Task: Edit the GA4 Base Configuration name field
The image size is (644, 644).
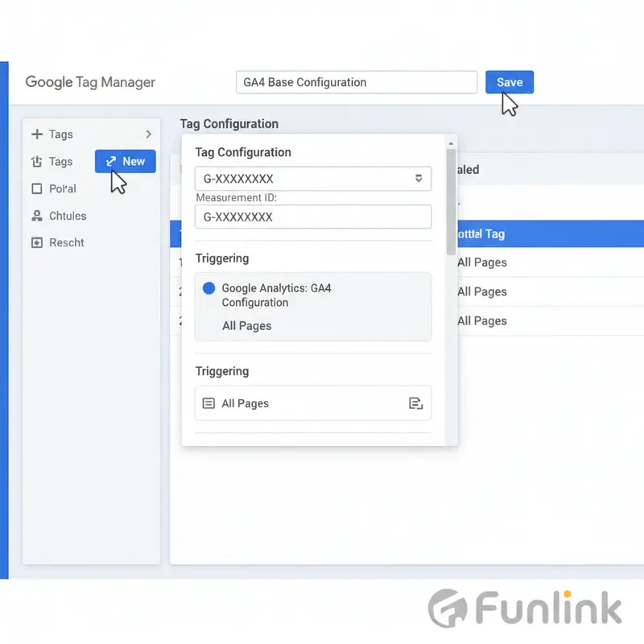Action: pos(357,82)
